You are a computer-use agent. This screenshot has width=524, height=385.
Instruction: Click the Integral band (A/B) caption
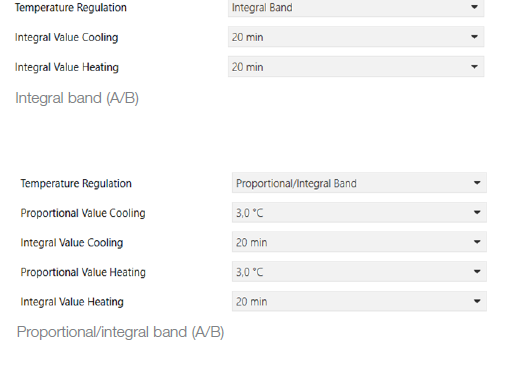(77, 98)
